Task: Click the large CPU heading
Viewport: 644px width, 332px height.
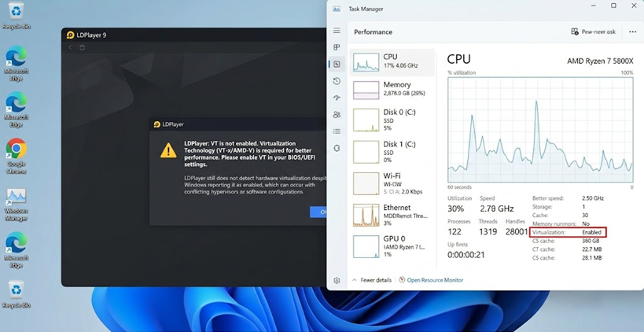Action: [458, 59]
